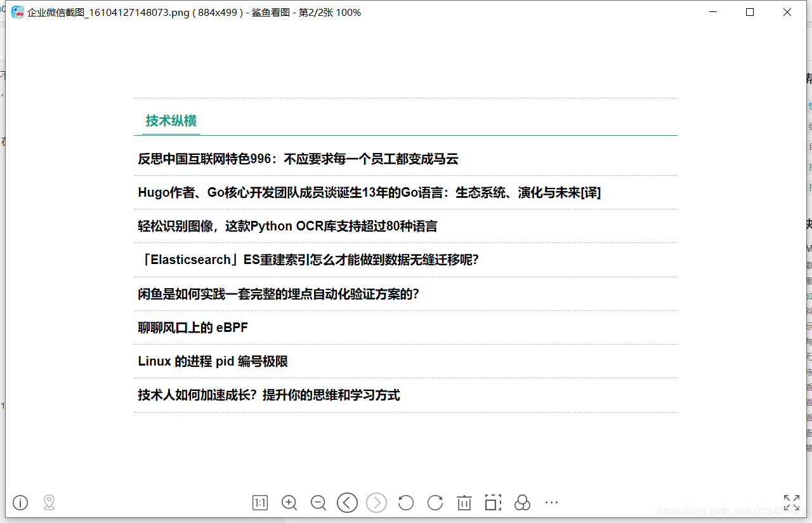Zoom out of the image
Screen dimensions: 812x523
point(318,503)
